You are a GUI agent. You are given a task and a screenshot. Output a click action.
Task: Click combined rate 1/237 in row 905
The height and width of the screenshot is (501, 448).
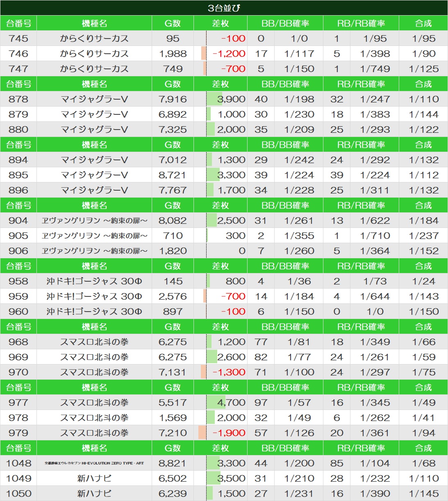click(x=424, y=236)
